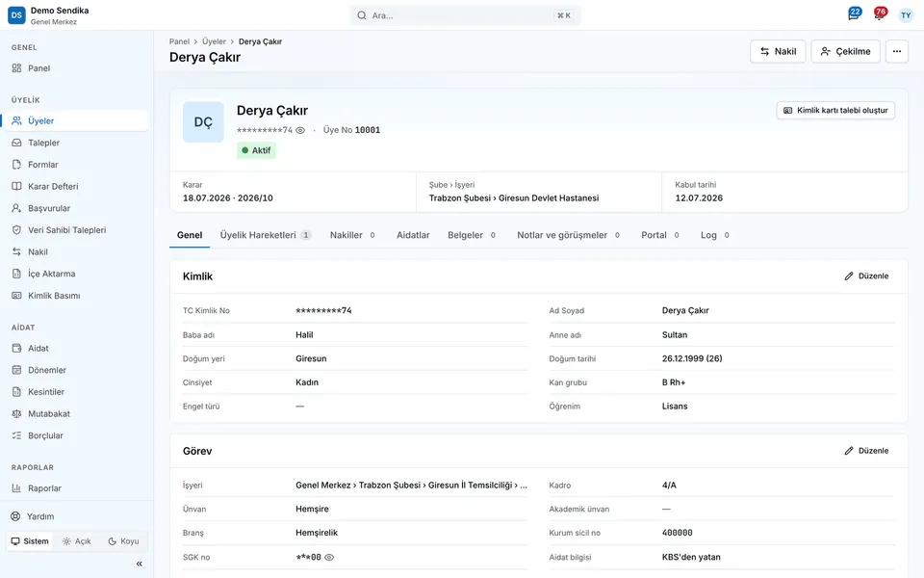The width and height of the screenshot is (924, 578).
Task: Switch theme to Koyu mode
Action: click(124, 541)
